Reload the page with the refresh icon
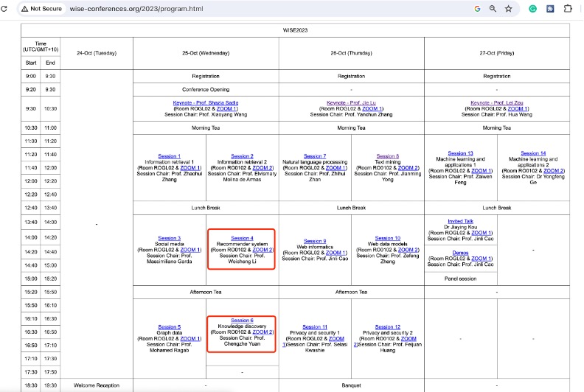 (x=4, y=9)
